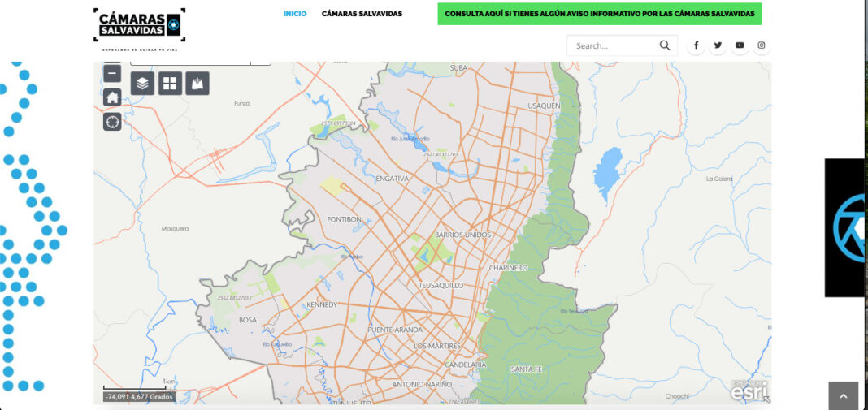Screen dimensions: 868x410
Task: Open the map layers list
Action: click(x=142, y=83)
